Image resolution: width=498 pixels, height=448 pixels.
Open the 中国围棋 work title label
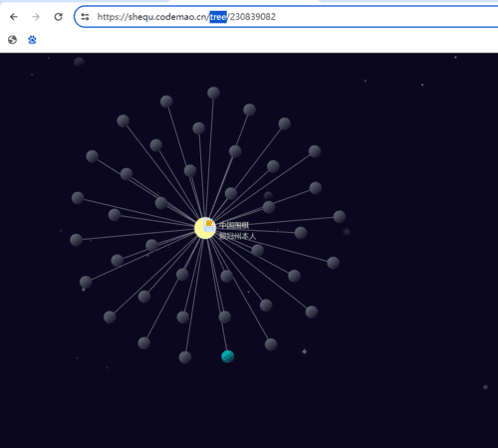click(x=234, y=225)
